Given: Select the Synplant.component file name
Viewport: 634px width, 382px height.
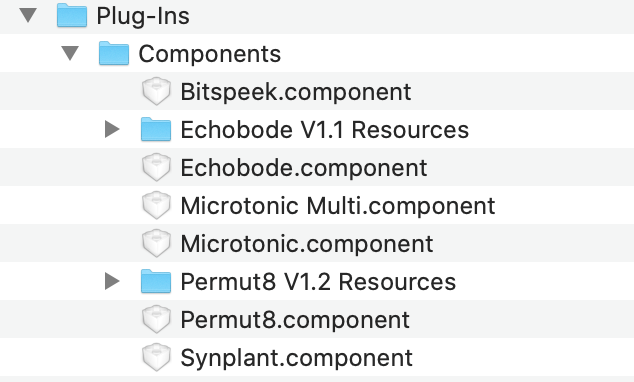Looking at the screenshot, I should tap(296, 358).
